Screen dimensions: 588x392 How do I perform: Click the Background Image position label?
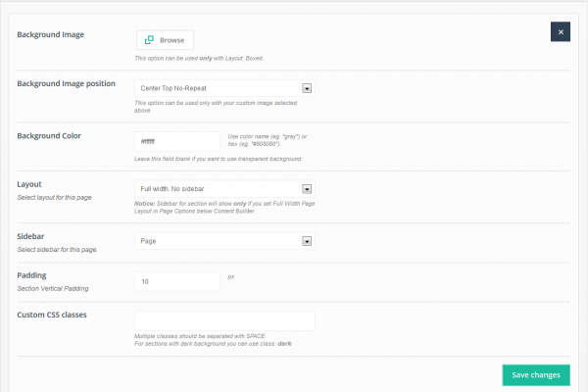pyautogui.click(x=66, y=83)
